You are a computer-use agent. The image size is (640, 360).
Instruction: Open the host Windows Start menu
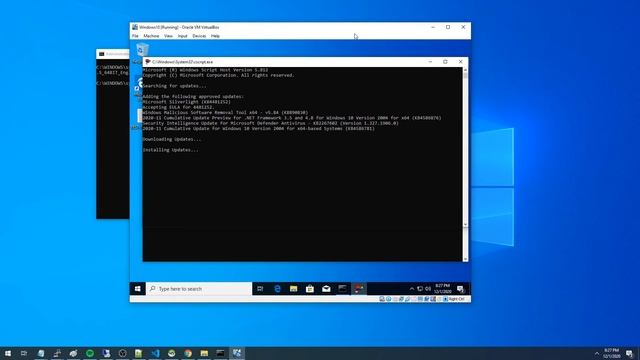point(8,353)
